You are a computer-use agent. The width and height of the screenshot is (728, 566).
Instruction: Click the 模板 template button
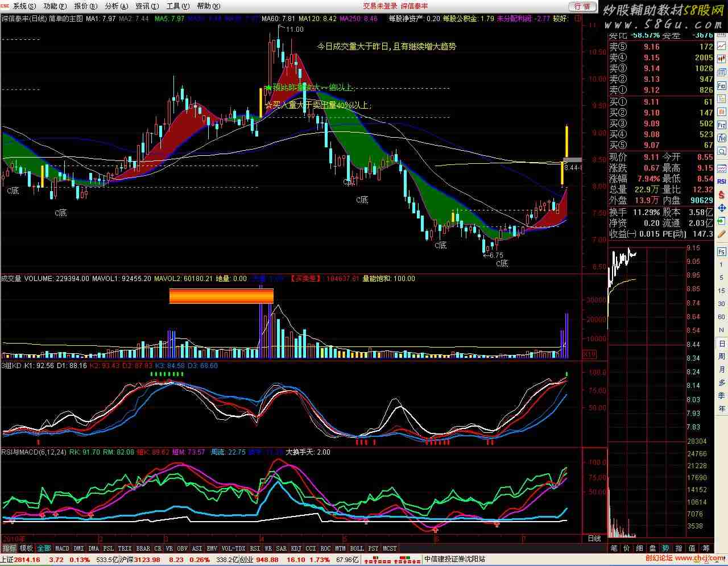coord(26,548)
